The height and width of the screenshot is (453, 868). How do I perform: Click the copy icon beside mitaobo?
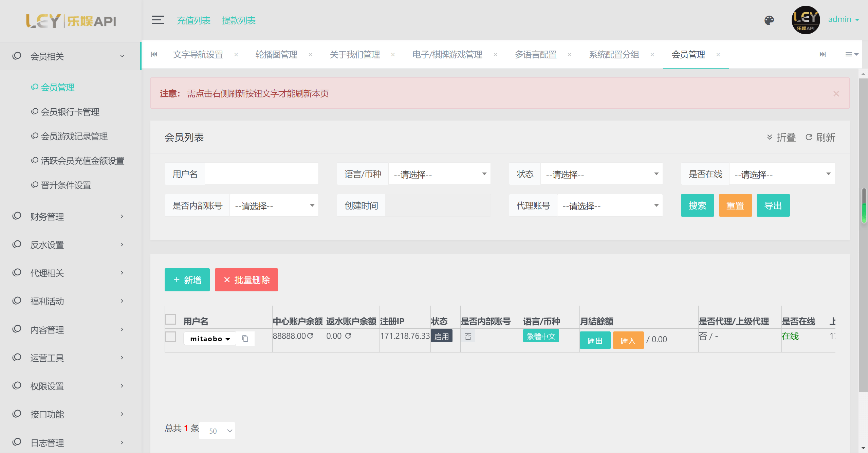coord(245,339)
